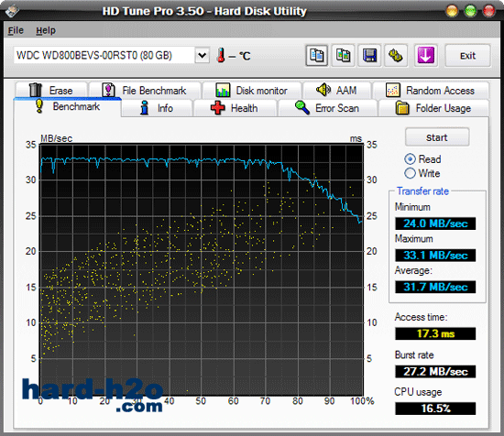Screen dimensions: 504x436
Task: Click the Info tab's blue i icon
Action: pyautogui.click(x=145, y=108)
